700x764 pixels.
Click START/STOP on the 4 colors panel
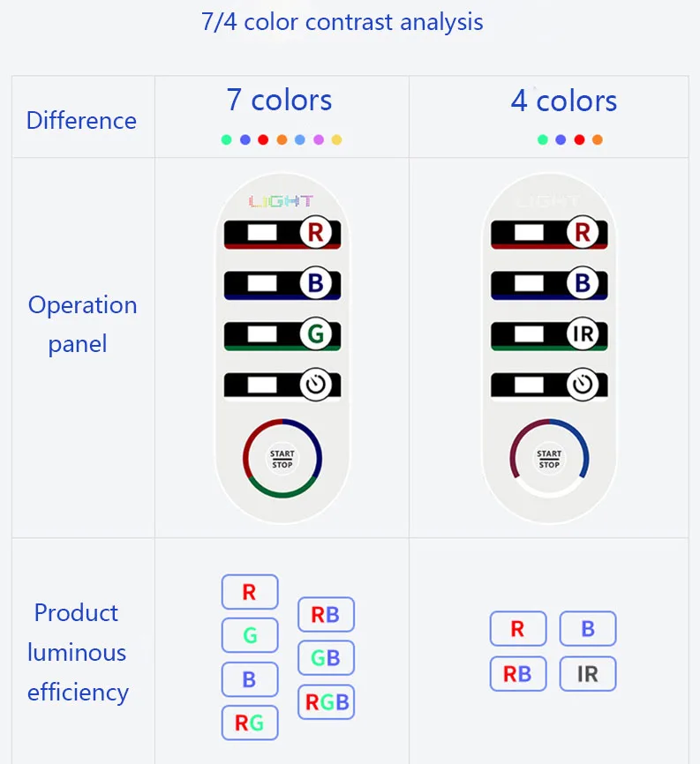549,459
